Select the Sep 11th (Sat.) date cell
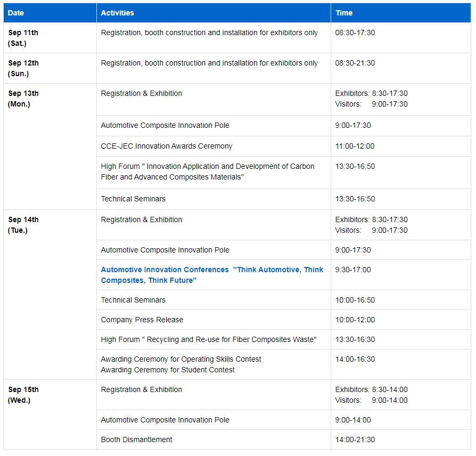This screenshot has height=456, width=476. coord(23,38)
